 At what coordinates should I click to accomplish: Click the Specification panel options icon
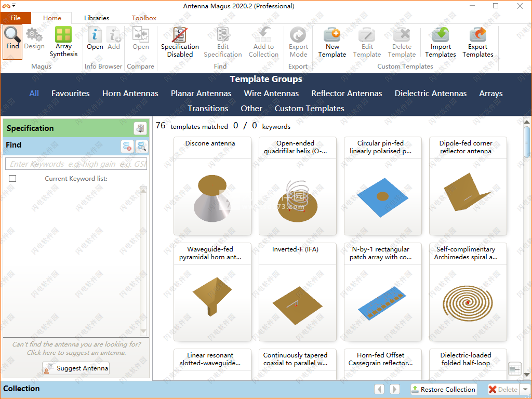(x=140, y=128)
